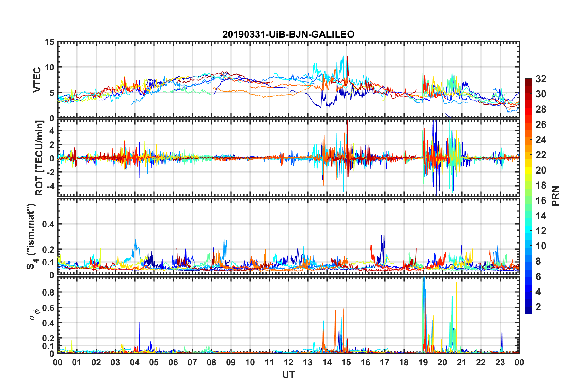Click colorbar tick label 24

541,140
